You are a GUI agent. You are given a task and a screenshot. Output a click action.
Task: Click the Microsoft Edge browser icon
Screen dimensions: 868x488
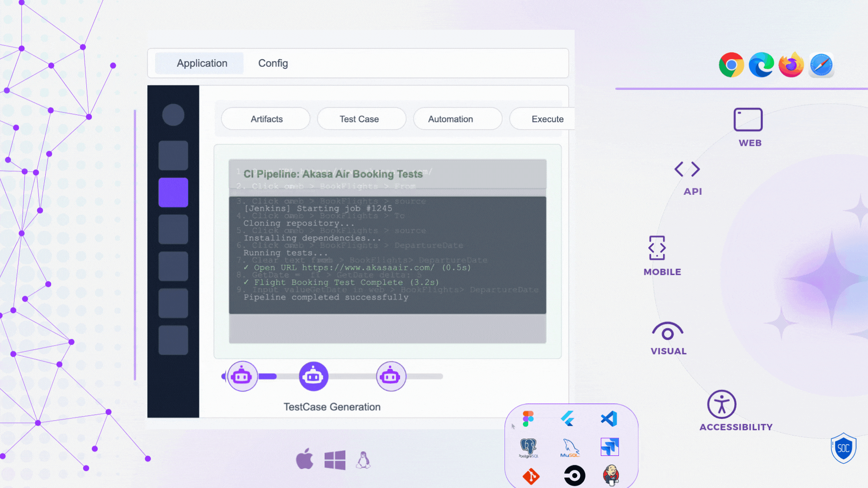click(x=761, y=65)
